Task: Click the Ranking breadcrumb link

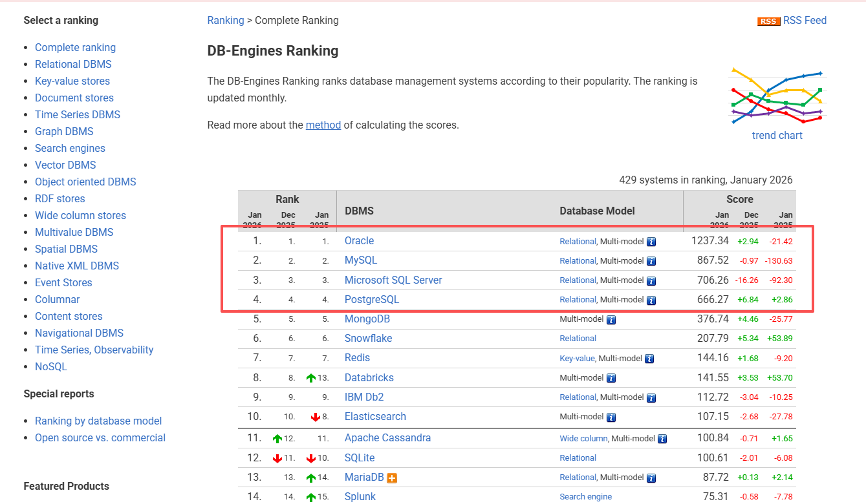Action: tap(226, 21)
